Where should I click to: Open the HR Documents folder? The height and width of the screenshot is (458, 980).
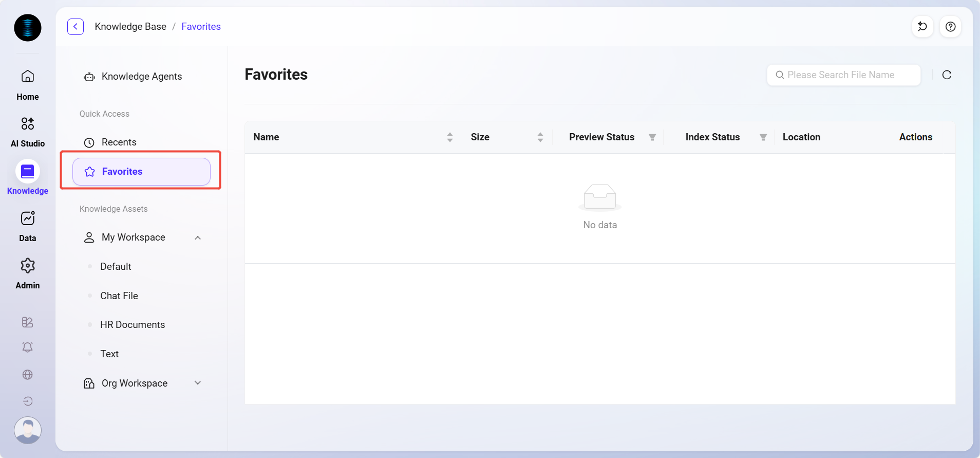(133, 325)
